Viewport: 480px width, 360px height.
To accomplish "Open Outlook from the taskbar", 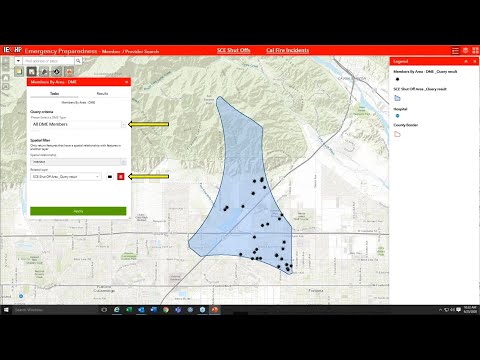I will click(x=141, y=310).
